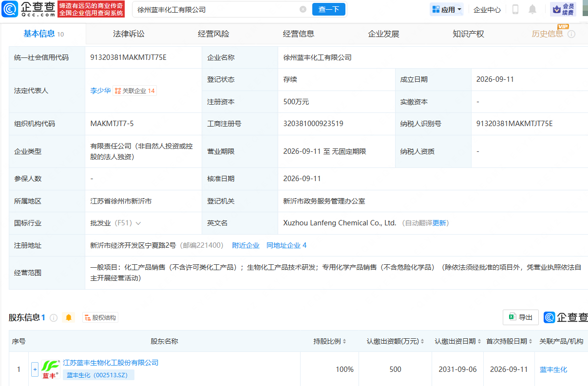Click 更新 next to auto translation
The width and height of the screenshot is (588, 386).
point(439,223)
